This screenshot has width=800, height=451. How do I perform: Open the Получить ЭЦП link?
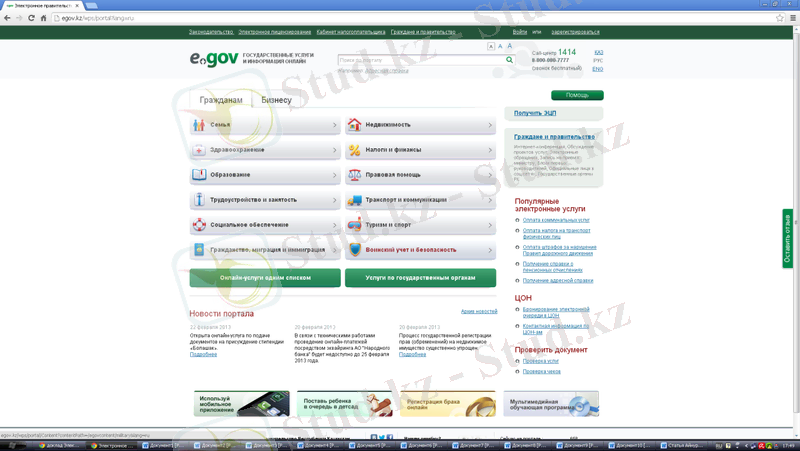point(535,113)
